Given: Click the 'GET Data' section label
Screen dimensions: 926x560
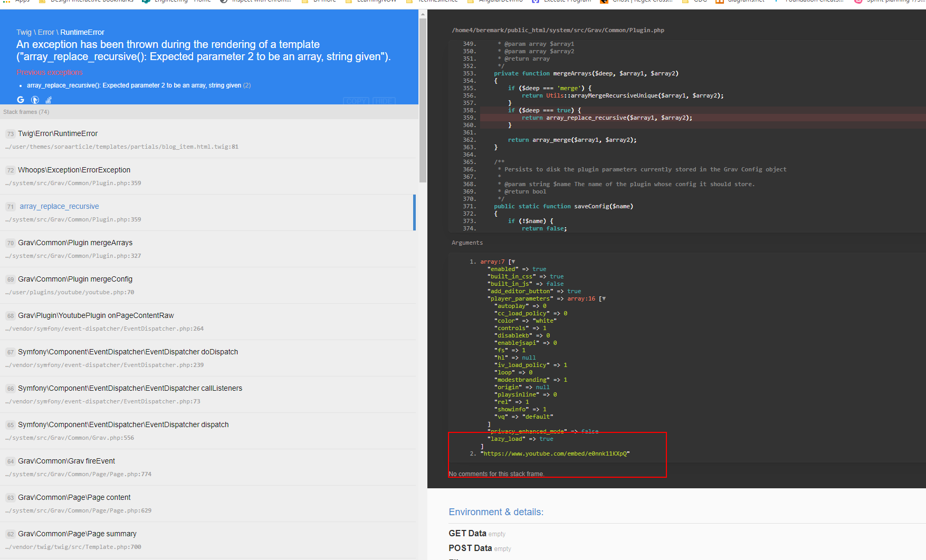Looking at the screenshot, I should pos(467,533).
